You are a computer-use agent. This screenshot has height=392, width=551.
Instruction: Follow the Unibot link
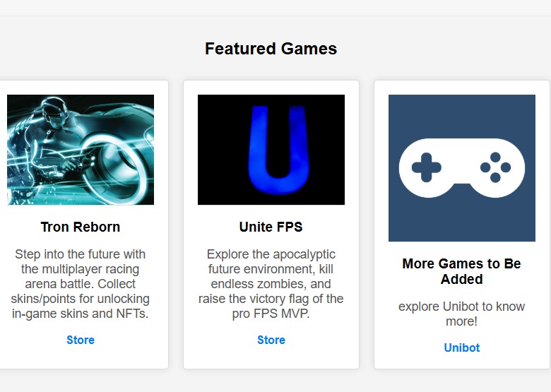click(462, 348)
